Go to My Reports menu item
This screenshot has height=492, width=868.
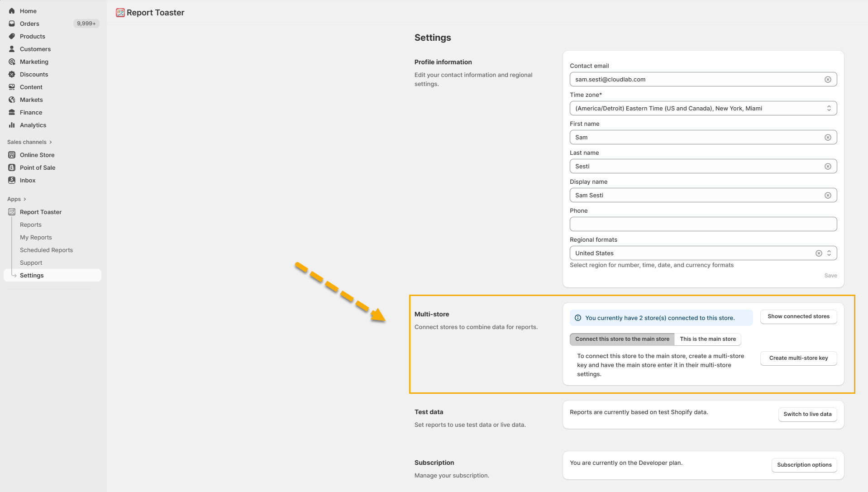pos(36,237)
